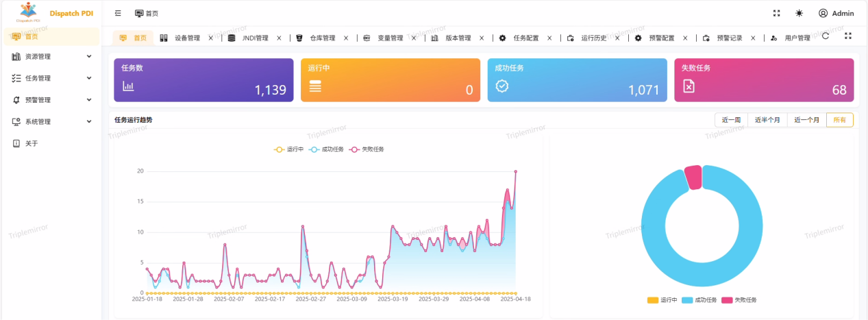Screen dimensions: 868x320
Task: Collapse sidebar using the menu fold icon
Action: pyautogui.click(x=118, y=13)
